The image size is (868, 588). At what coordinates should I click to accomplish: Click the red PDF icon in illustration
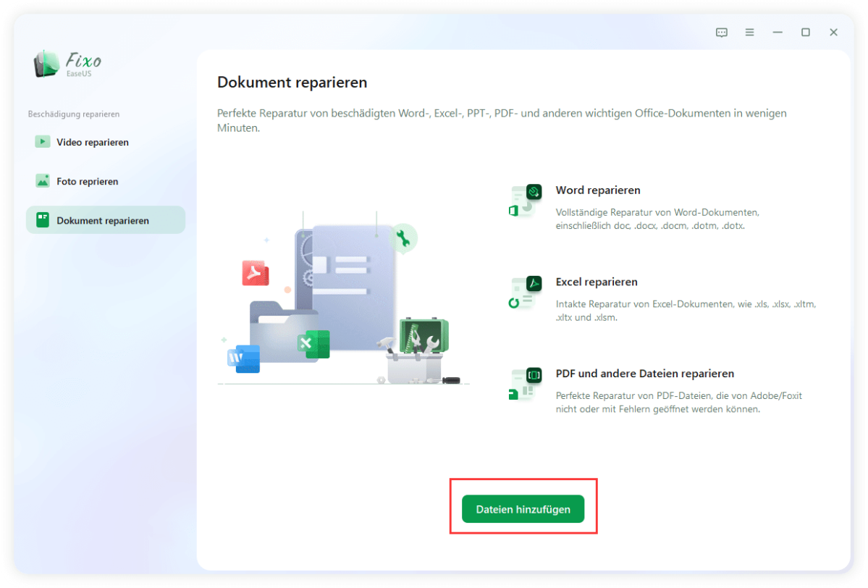point(256,274)
